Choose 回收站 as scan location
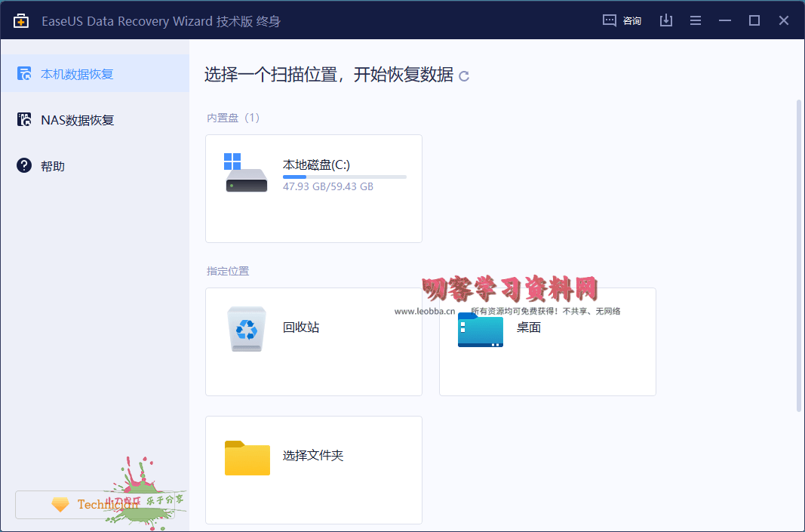The image size is (805, 532). (314, 342)
